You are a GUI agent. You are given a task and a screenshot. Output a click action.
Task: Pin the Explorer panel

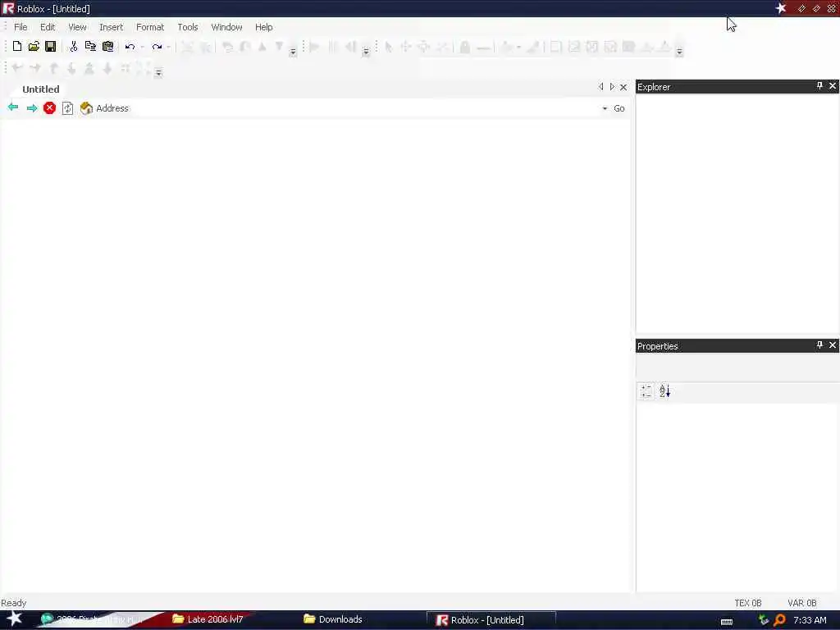click(819, 86)
